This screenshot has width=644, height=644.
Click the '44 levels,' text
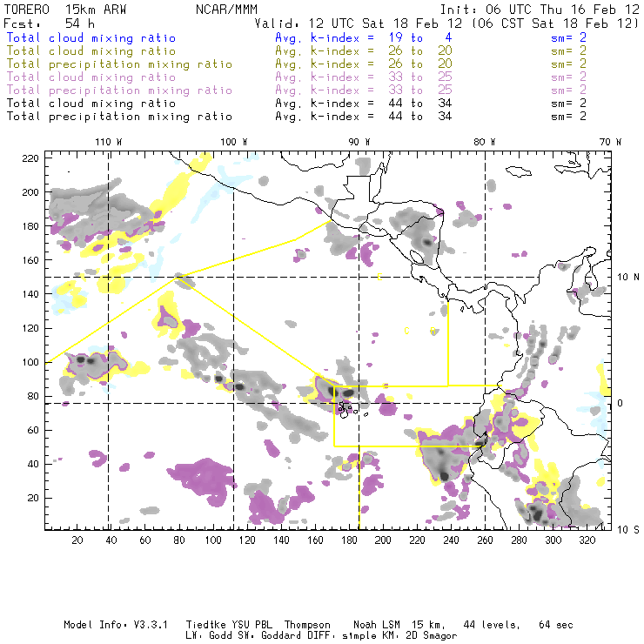point(492,625)
